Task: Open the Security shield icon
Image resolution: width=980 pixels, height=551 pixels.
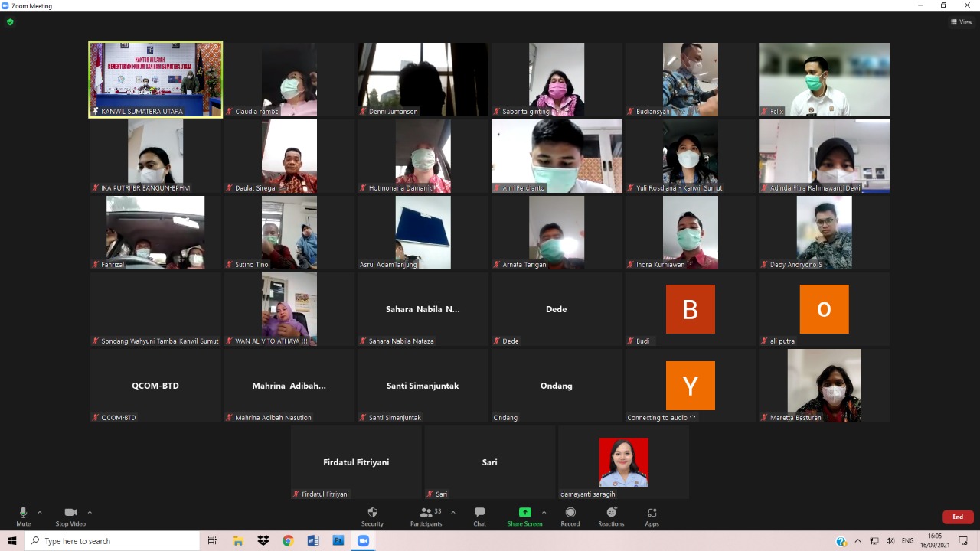Action: [x=372, y=517]
